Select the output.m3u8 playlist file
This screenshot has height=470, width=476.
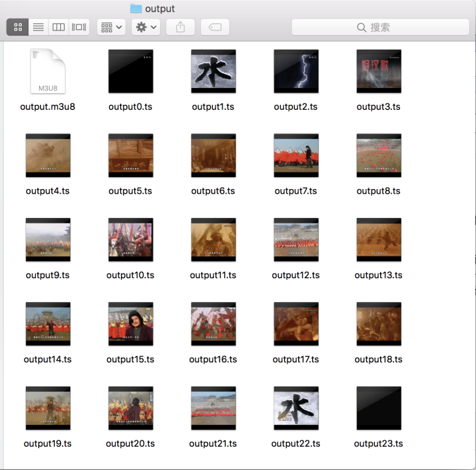click(48, 71)
